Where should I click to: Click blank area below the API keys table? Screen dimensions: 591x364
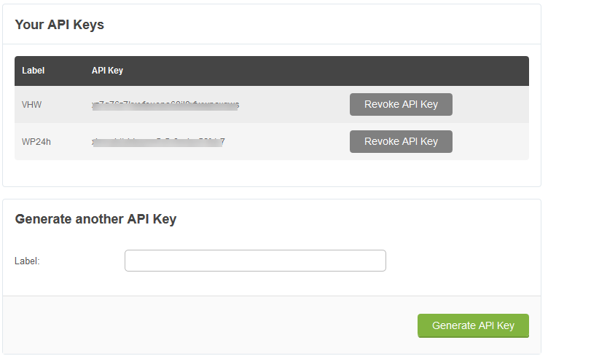point(271,173)
